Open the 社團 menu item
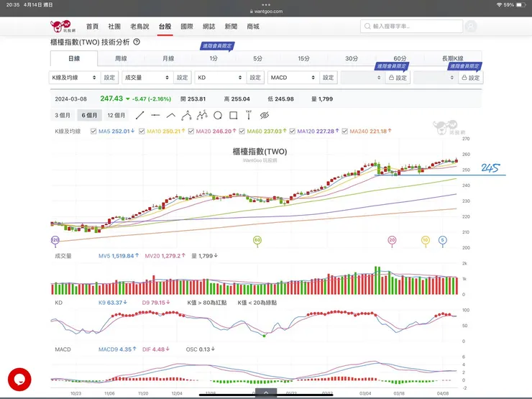Screen dimensions: 532x399 pyautogui.click(x=114, y=27)
